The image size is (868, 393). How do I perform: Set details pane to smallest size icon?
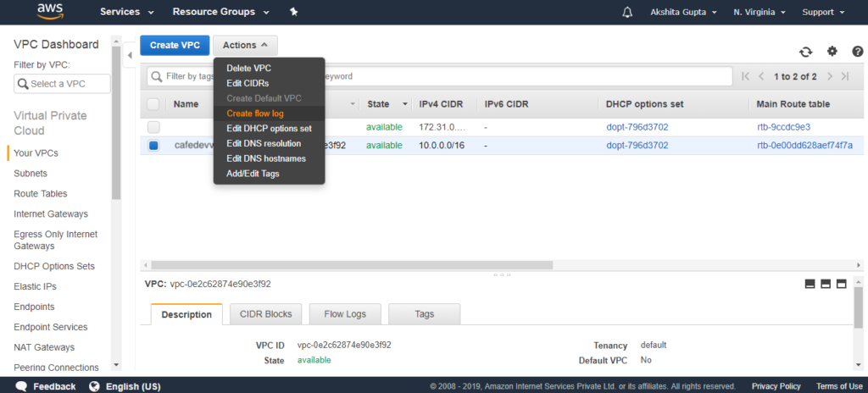click(x=810, y=284)
